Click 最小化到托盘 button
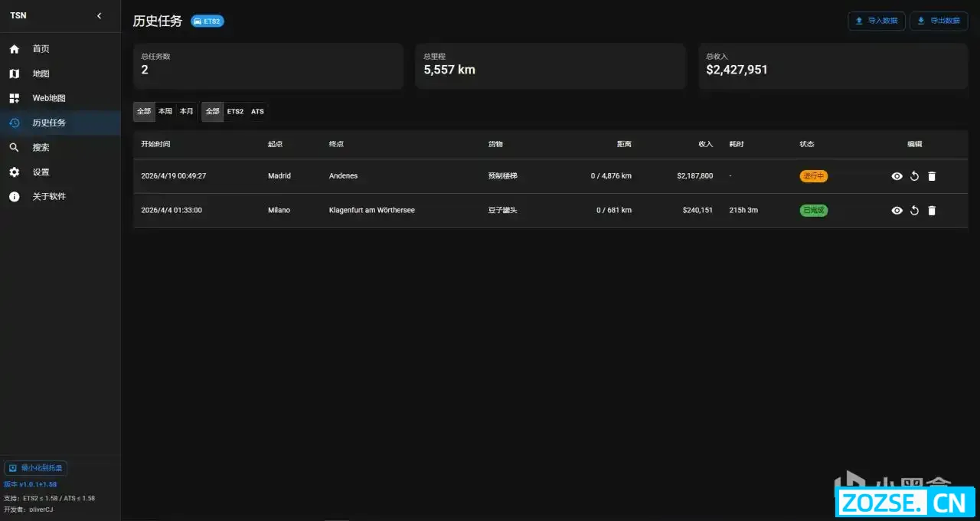The image size is (980, 521). coord(36,467)
